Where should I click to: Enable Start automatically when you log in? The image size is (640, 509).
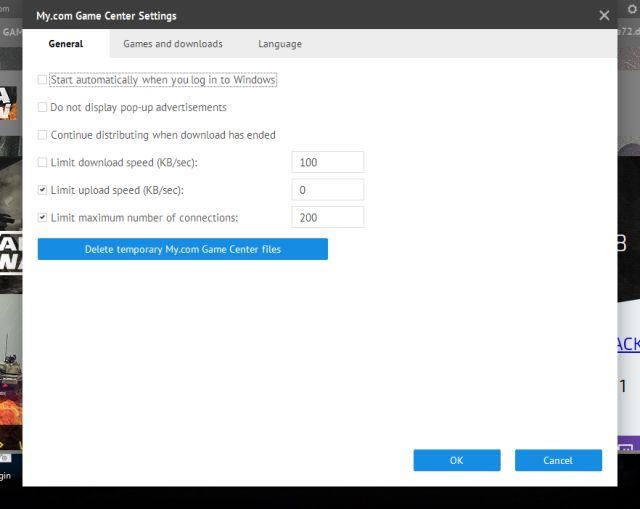[42, 80]
